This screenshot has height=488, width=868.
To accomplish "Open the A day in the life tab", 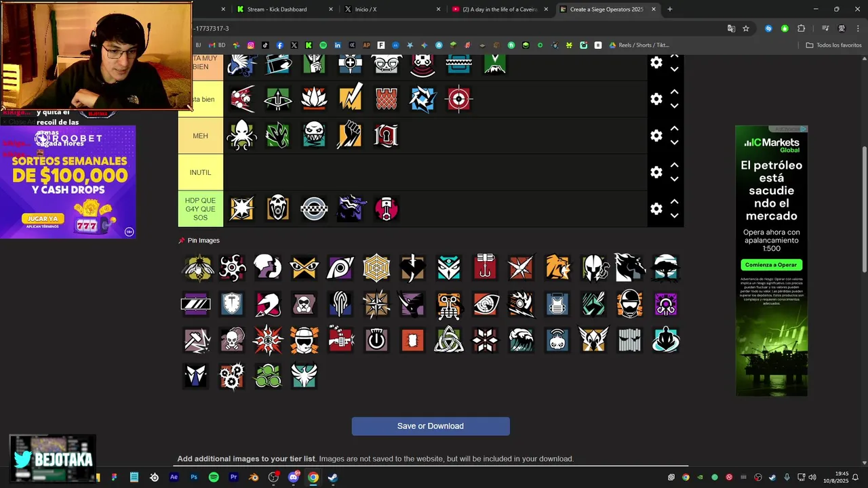I will pos(498,9).
